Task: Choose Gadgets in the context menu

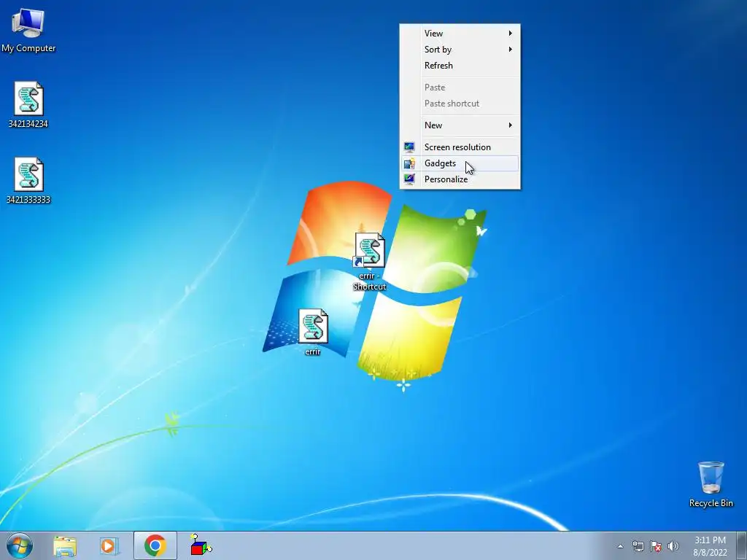Action: (x=460, y=163)
